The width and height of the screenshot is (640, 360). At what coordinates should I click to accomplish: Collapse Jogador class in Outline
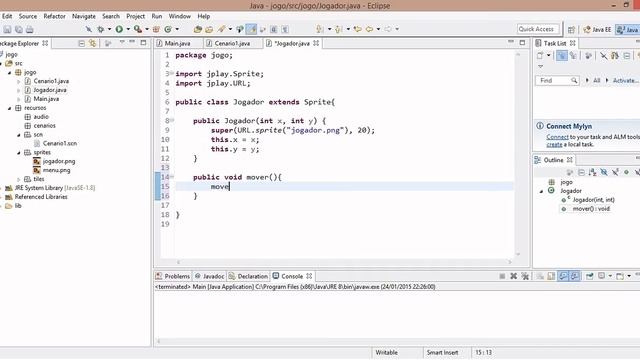click(542, 191)
